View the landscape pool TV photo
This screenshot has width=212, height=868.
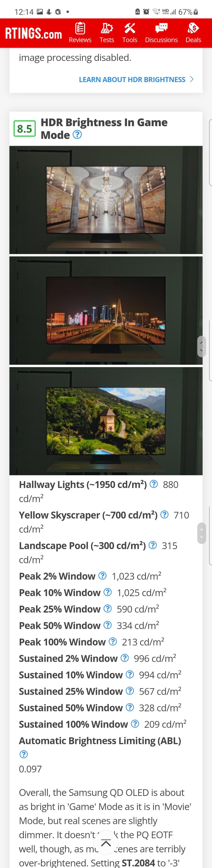(x=106, y=421)
